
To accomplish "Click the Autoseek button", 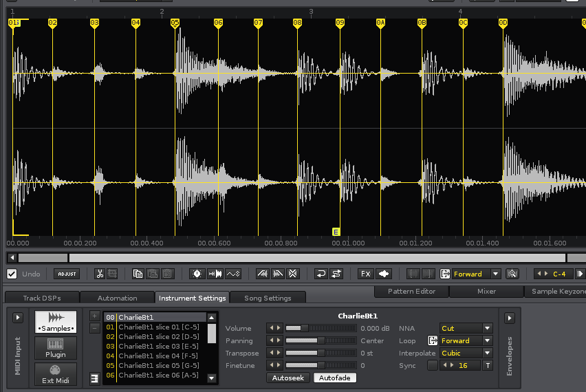I will pyautogui.click(x=287, y=378).
